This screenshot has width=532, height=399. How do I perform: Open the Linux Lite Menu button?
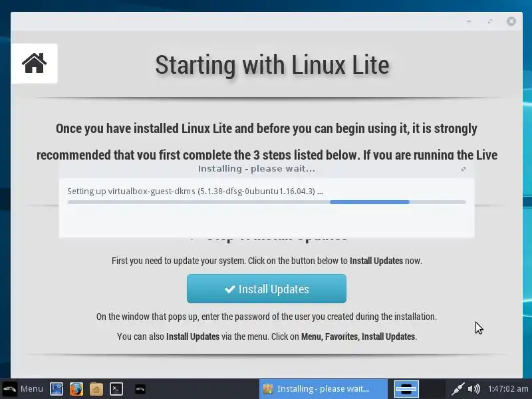point(23,388)
